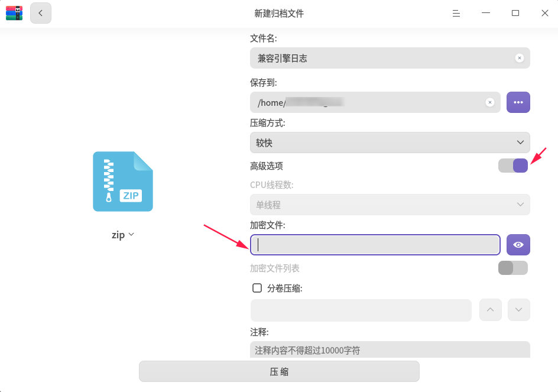
Task: Maximize the archive window
Action: pos(515,13)
